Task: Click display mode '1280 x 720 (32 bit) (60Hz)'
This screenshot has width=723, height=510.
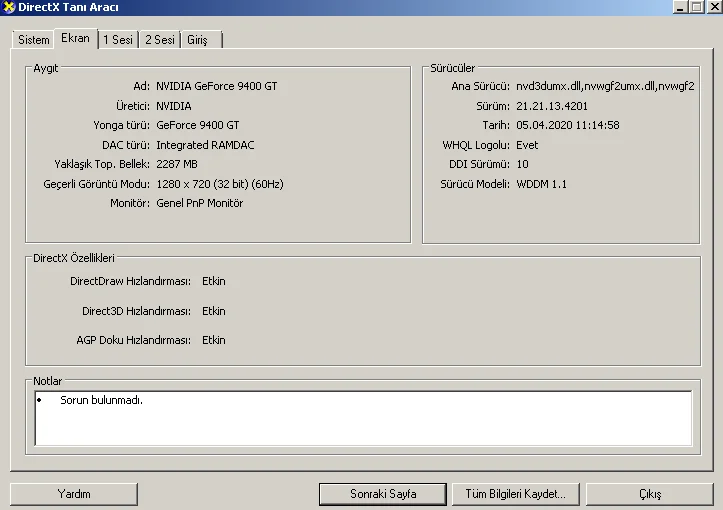Action: click(x=220, y=184)
